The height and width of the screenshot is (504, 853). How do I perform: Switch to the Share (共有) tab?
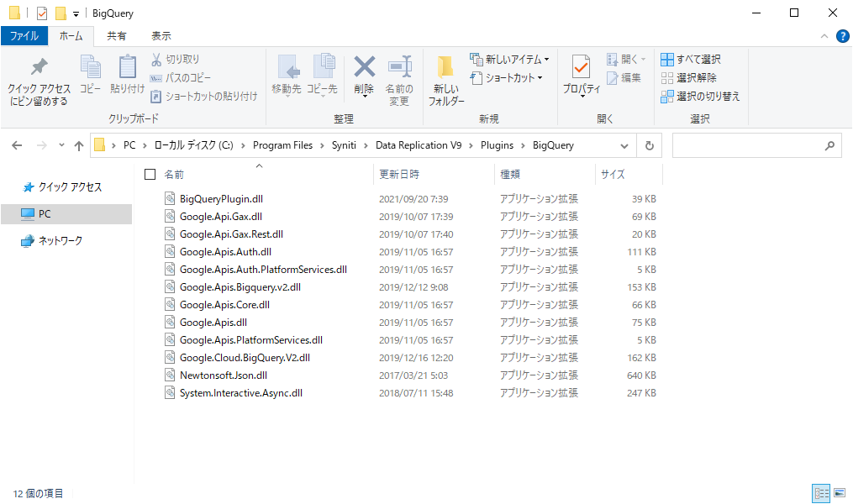tap(117, 36)
